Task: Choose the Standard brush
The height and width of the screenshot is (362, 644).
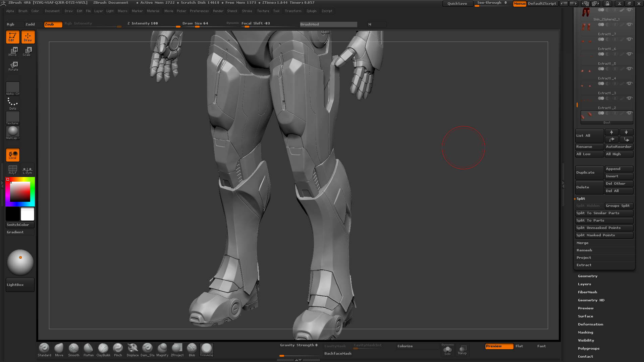Action: pos(44,350)
